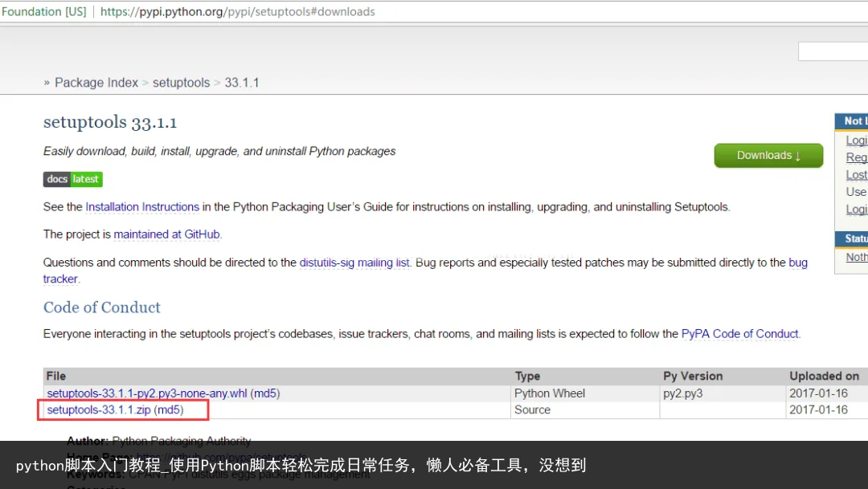Click the Lost link in the sidebar
The image size is (868, 489).
tap(857, 175)
